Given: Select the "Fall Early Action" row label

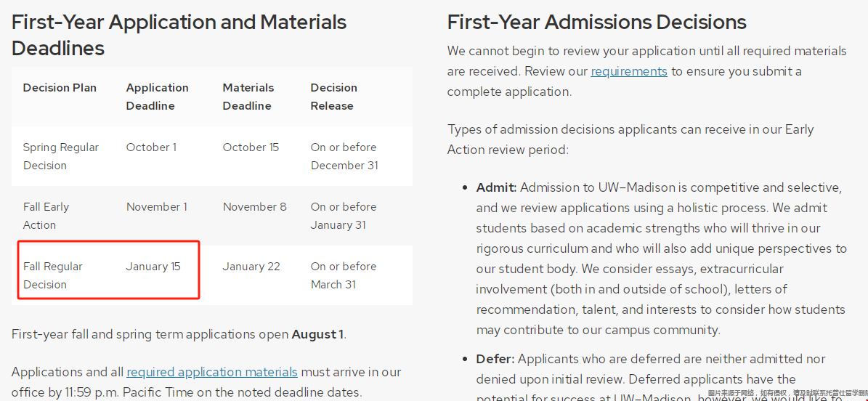Looking at the screenshot, I should click(46, 216).
